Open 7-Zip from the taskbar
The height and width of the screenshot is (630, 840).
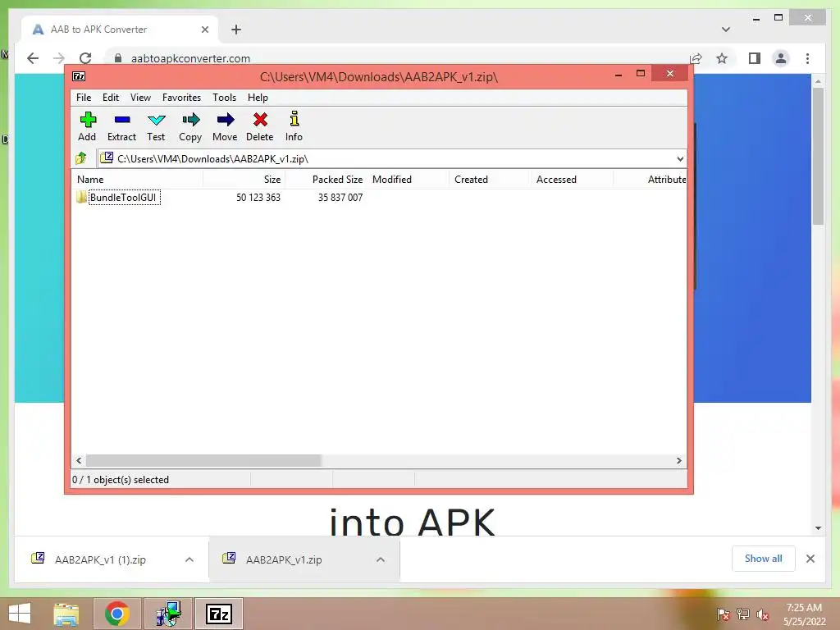pos(219,614)
